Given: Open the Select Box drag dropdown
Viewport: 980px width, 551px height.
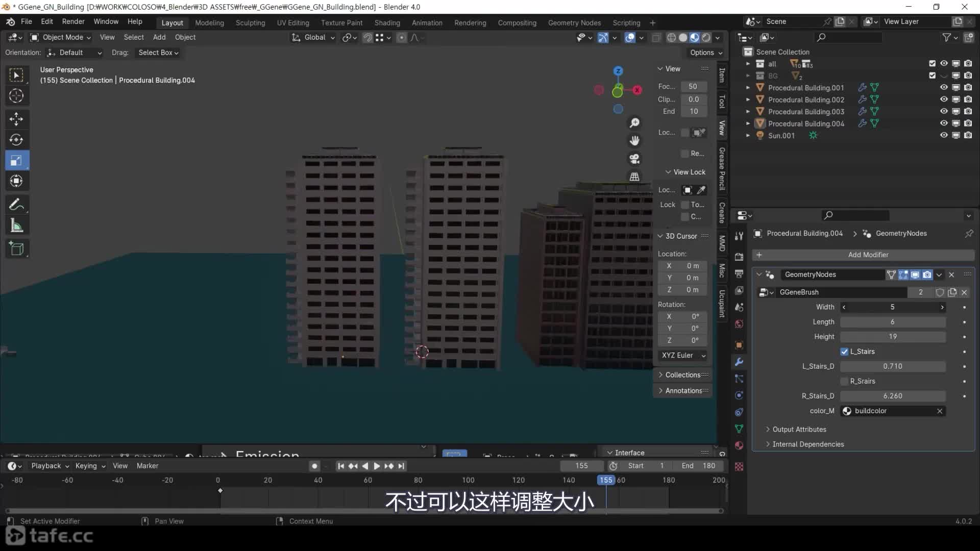Looking at the screenshot, I should click(157, 53).
